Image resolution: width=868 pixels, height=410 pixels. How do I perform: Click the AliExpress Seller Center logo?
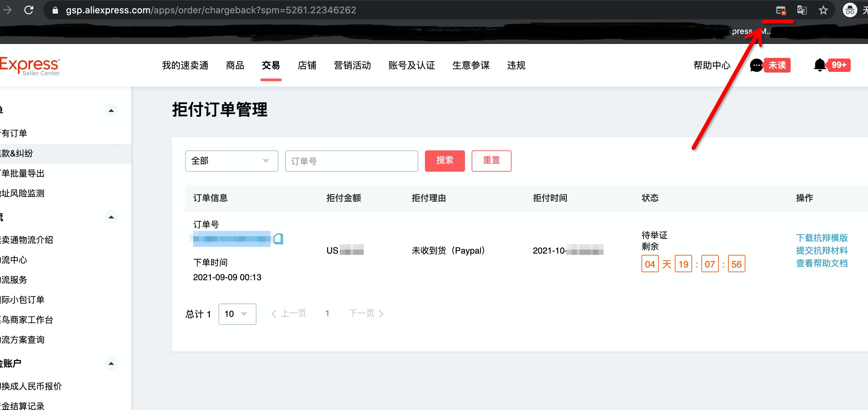pos(30,66)
